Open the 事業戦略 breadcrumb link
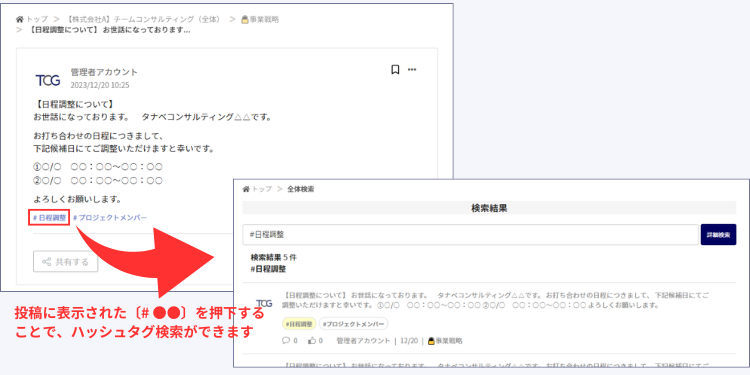 (260, 19)
